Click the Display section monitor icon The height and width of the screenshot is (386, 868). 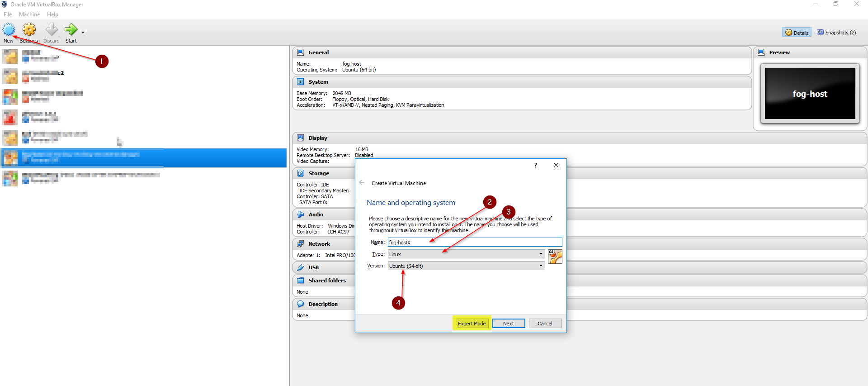click(x=301, y=138)
